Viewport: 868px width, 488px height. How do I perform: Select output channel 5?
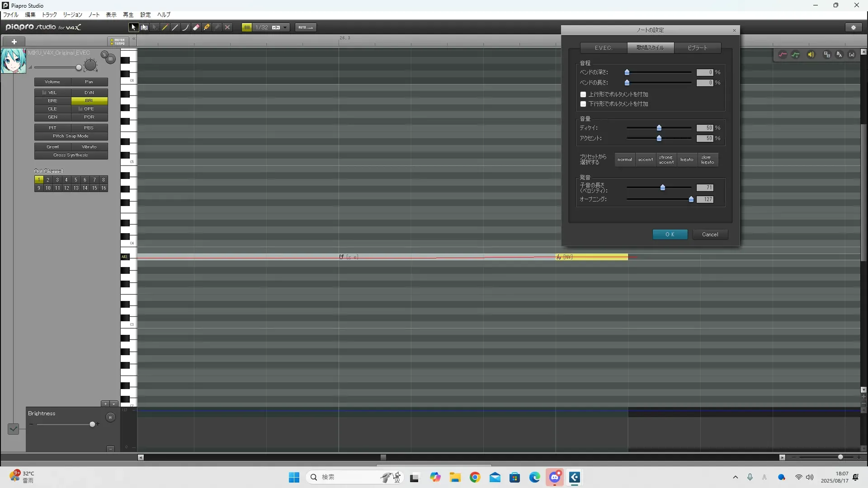pyautogui.click(x=75, y=180)
